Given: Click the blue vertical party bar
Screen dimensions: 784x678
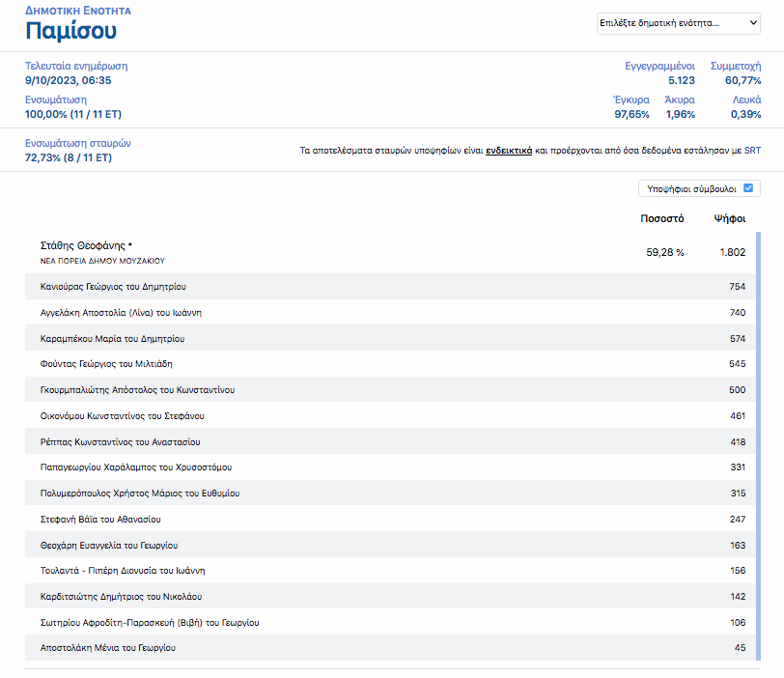Looking at the screenshot, I should pos(758,446).
